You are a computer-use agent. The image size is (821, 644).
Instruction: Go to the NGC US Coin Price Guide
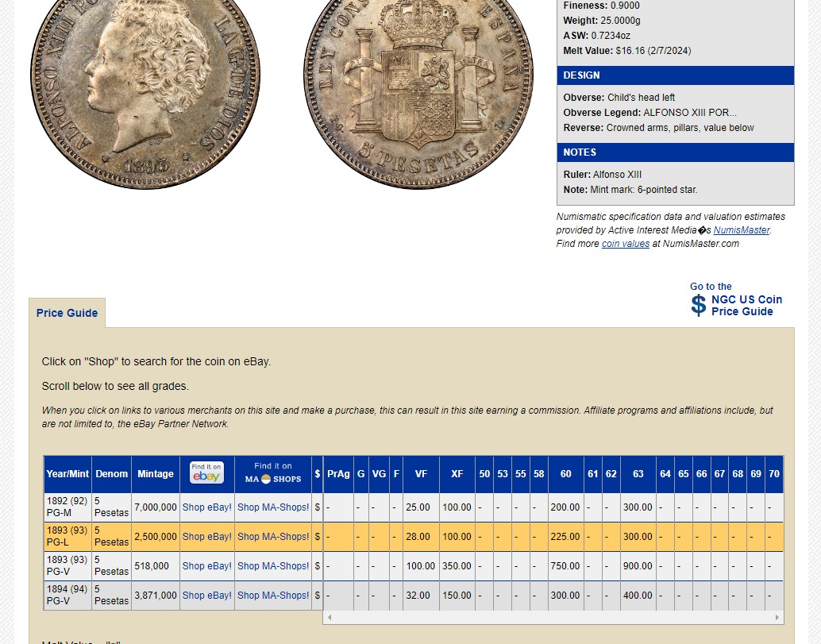[x=746, y=306]
